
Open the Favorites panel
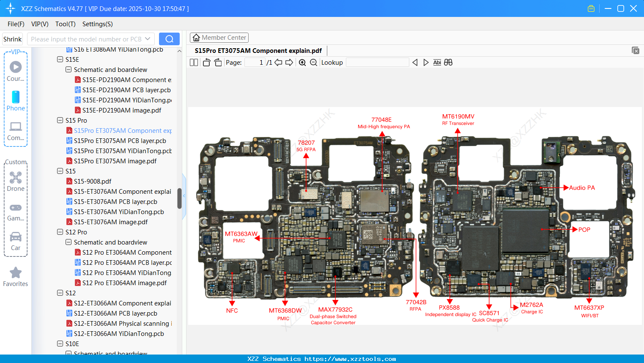pos(15,276)
